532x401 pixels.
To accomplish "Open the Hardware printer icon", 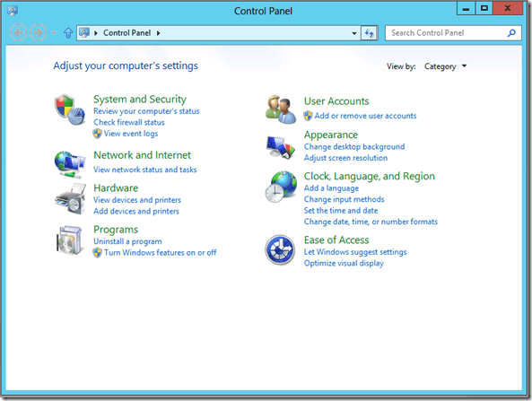I will (x=70, y=199).
